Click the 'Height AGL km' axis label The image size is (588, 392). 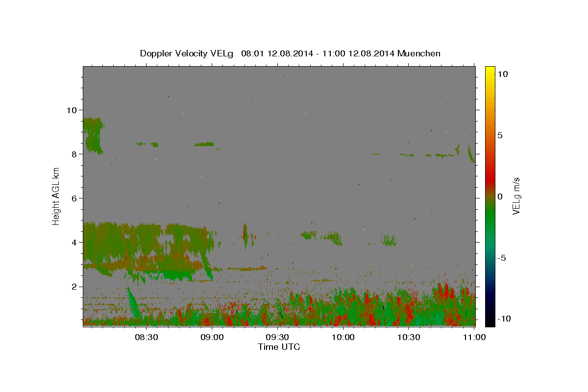click(56, 196)
